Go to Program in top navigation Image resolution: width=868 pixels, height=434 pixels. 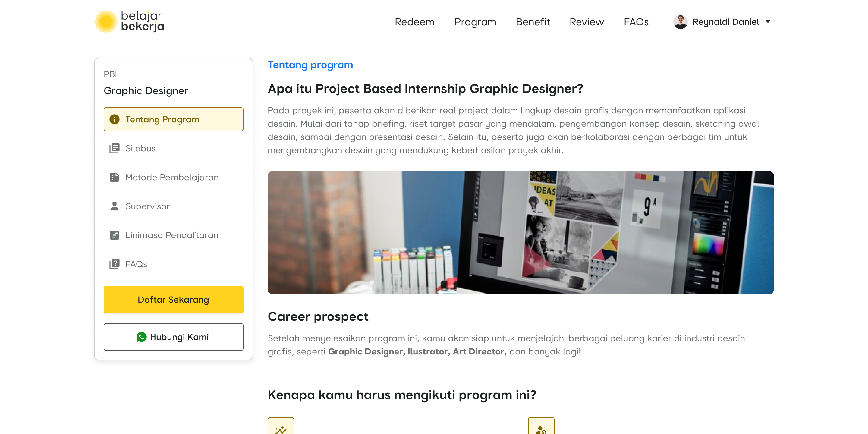point(475,22)
